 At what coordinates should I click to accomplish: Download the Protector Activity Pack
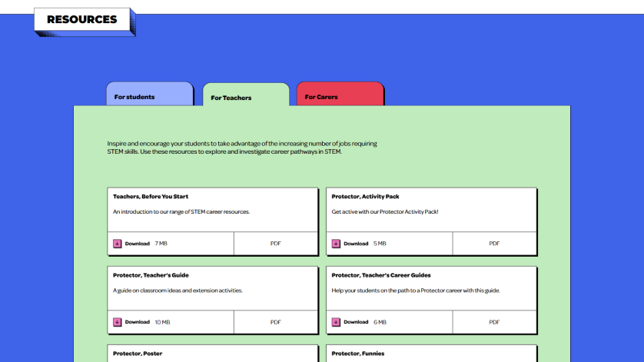(x=356, y=244)
